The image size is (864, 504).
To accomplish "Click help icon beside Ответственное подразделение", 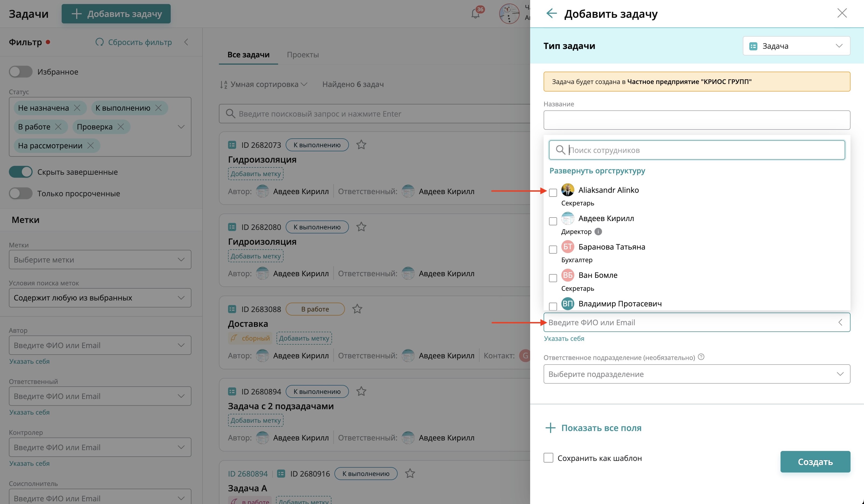I will click(x=701, y=357).
